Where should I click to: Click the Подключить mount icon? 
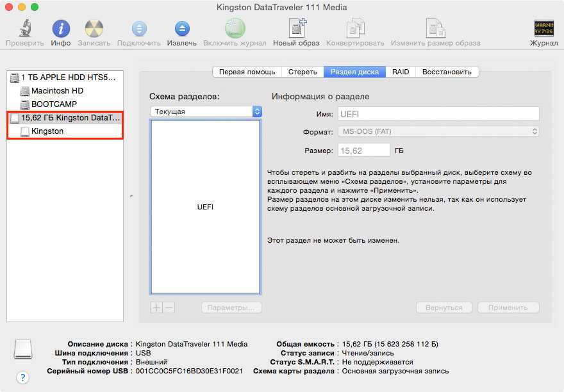point(139,29)
